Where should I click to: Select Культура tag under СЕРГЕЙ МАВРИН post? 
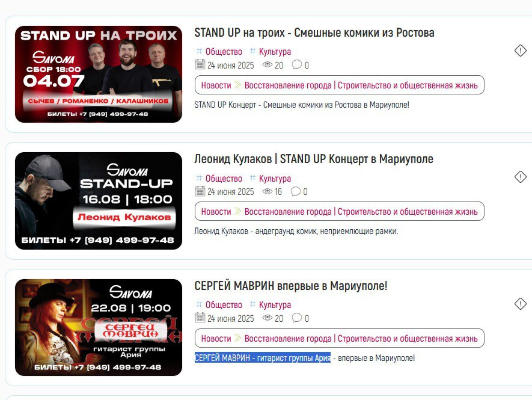point(275,305)
